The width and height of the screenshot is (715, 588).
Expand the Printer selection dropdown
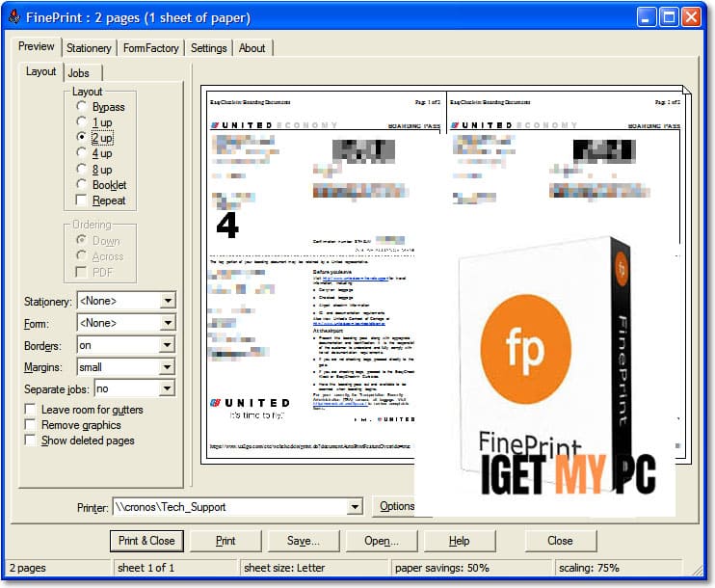(355, 506)
